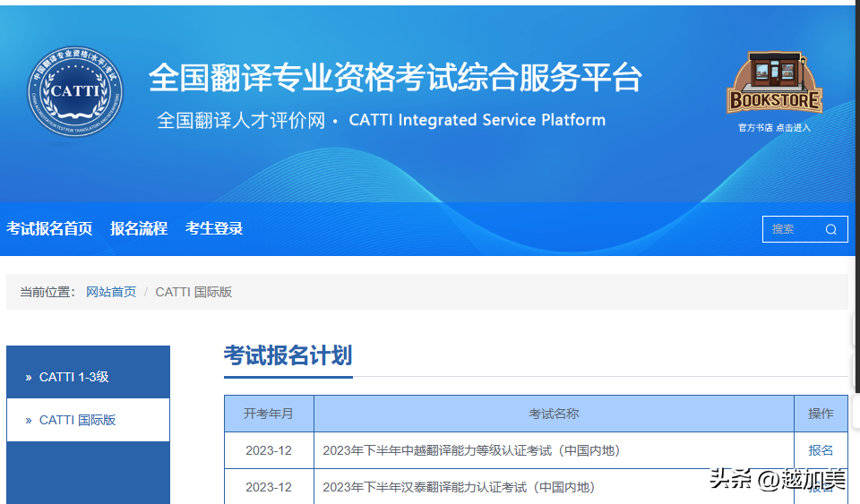This screenshot has height=504, width=860.
Task: Click the 官方书店 点击进入 caption
Action: (774, 128)
